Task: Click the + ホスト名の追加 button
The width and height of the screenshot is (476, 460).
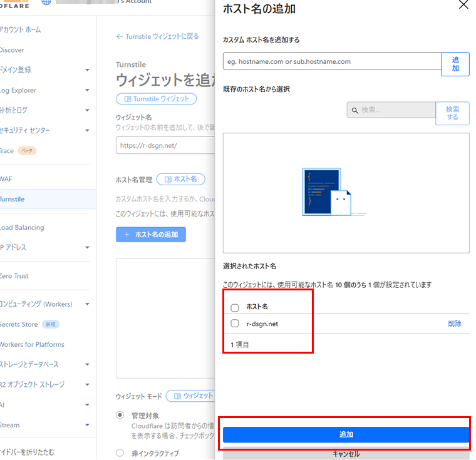Action: [x=151, y=235]
